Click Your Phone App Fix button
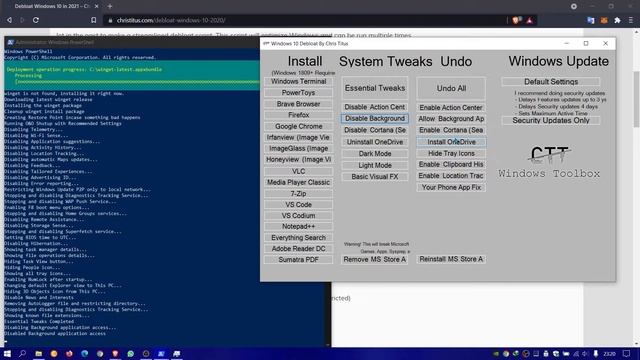Screen dimensions: 640x360 (451, 187)
